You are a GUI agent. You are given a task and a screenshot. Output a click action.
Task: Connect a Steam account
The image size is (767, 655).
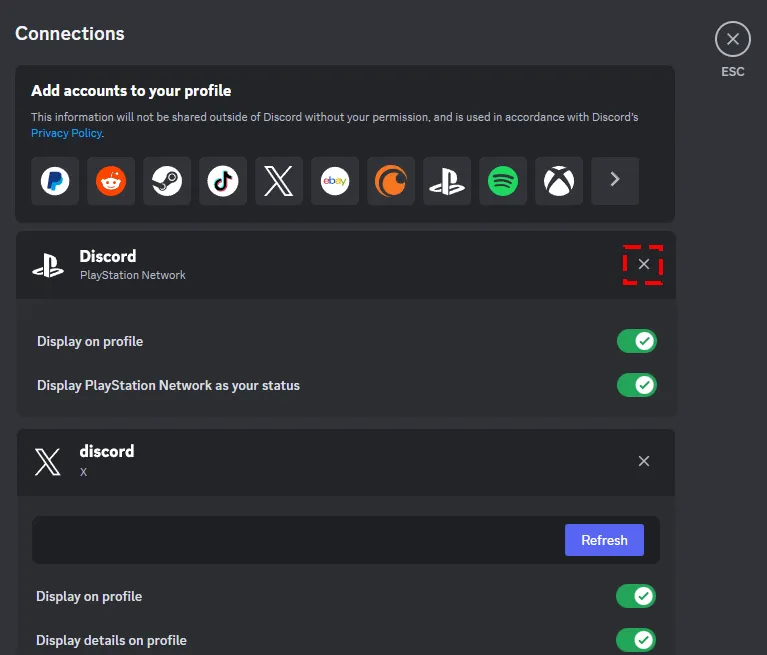167,181
